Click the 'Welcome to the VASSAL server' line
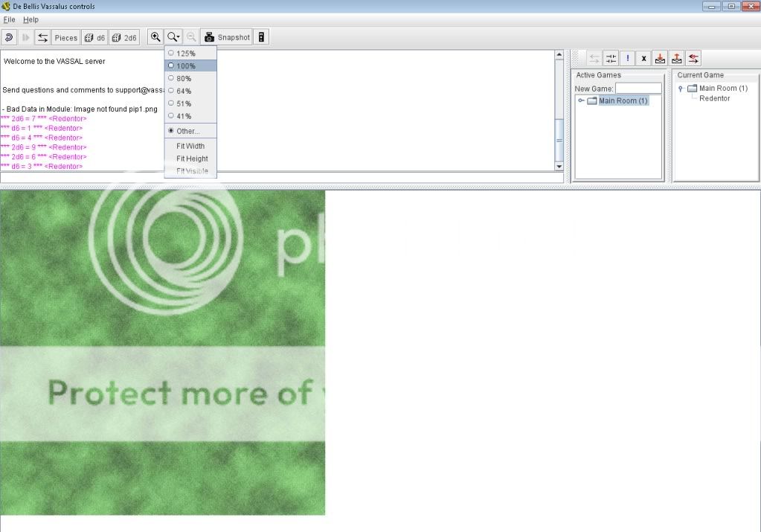Viewport: 761px width, 532px height. [x=54, y=62]
